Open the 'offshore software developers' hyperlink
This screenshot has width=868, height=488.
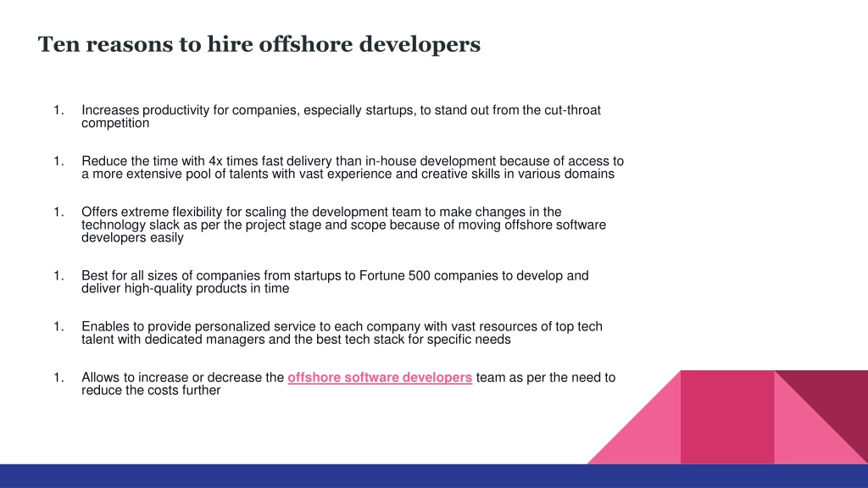click(380, 377)
